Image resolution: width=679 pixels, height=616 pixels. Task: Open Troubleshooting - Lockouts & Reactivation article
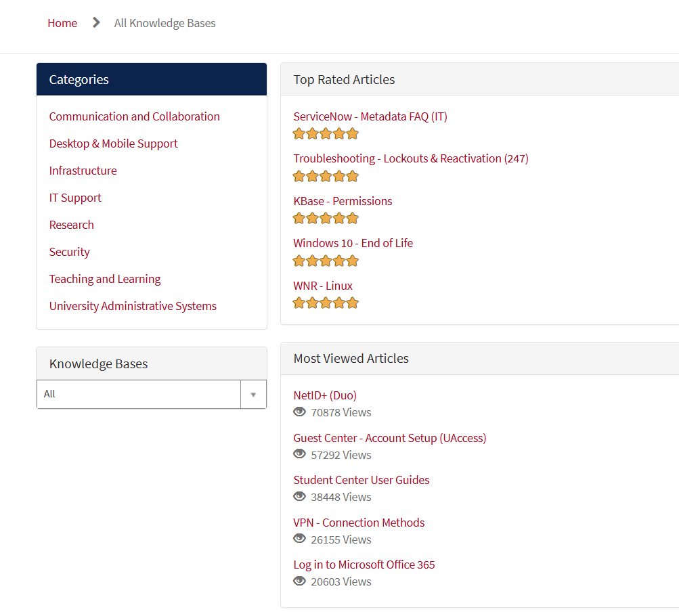410,158
